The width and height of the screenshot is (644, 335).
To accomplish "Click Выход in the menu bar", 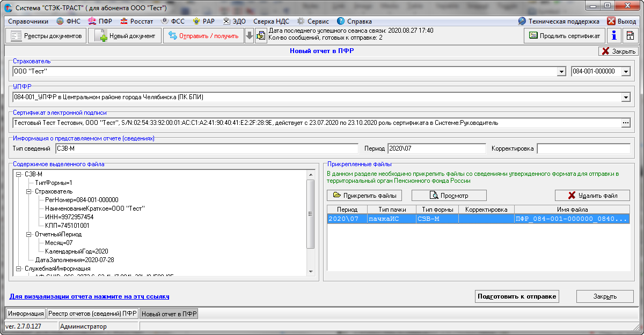I will pyautogui.click(x=621, y=21).
